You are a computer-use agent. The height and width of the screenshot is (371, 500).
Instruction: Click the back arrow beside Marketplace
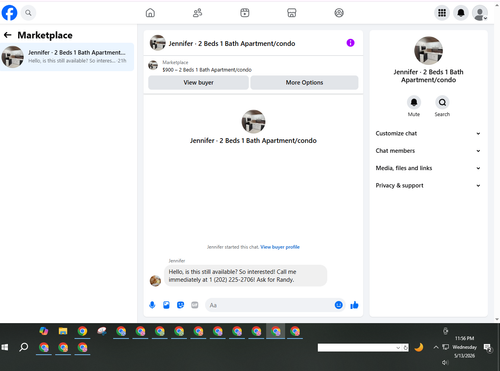coord(8,35)
